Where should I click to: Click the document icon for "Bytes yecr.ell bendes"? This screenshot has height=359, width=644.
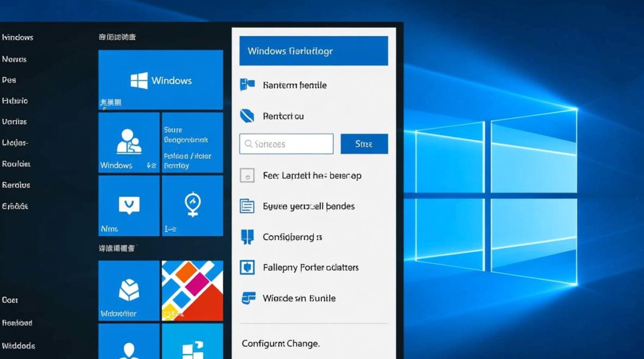pyautogui.click(x=248, y=206)
